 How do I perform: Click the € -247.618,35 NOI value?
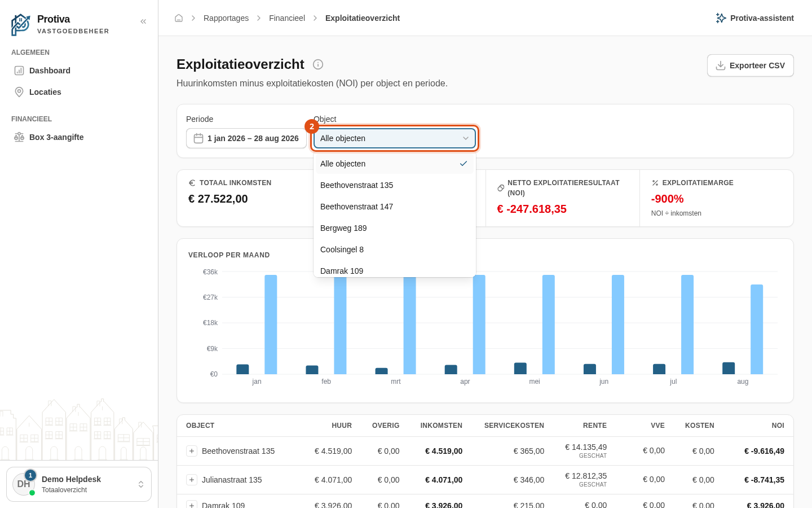(532, 209)
